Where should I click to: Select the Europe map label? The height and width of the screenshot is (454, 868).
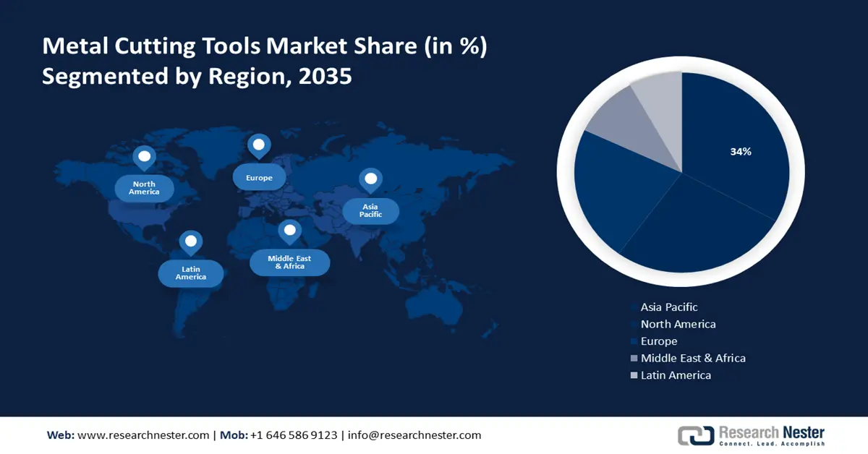click(x=259, y=177)
